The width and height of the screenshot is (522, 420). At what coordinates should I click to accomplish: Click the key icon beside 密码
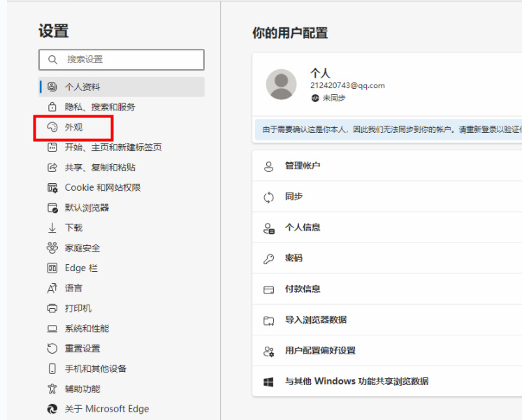click(x=268, y=259)
